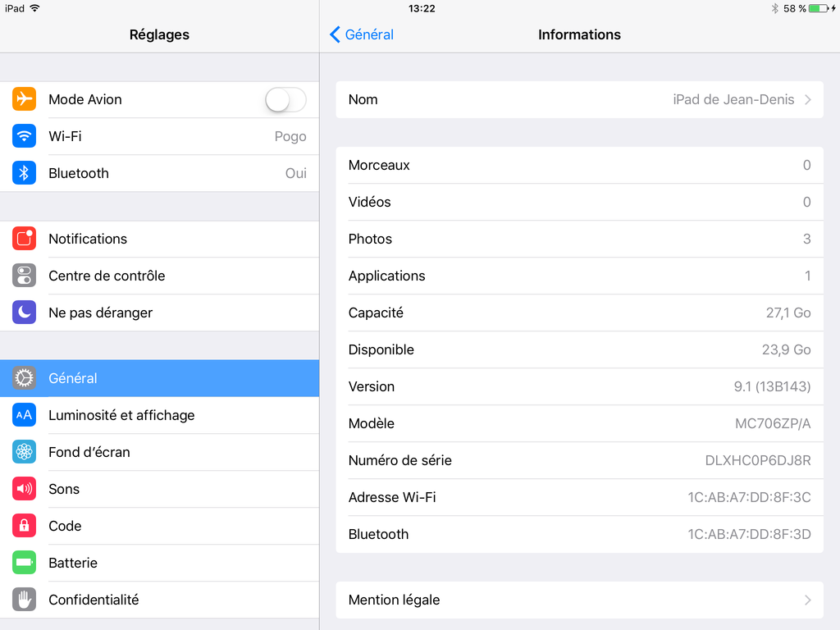Tap the Wi-Fi network value Pogo
This screenshot has width=840, height=630.
[290, 137]
